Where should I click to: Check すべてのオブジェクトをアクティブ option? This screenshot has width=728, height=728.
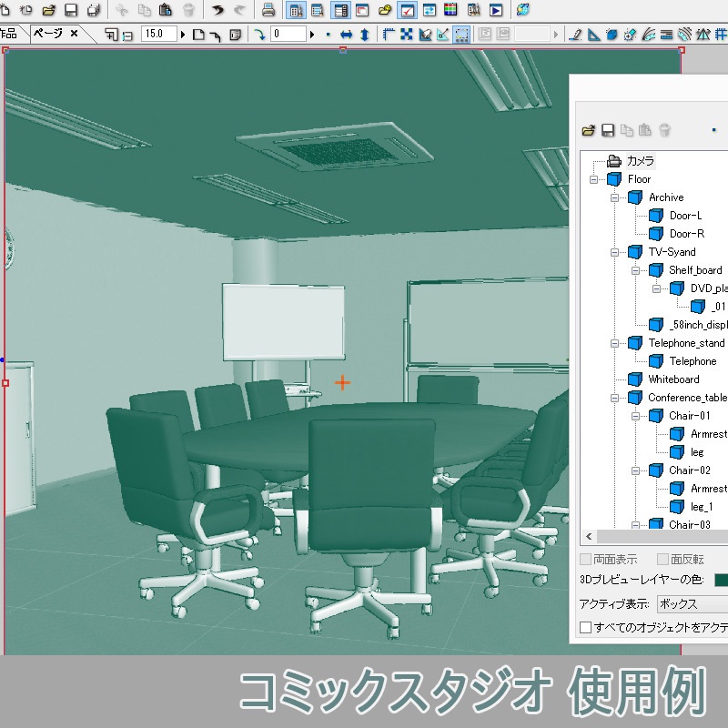coord(584,626)
